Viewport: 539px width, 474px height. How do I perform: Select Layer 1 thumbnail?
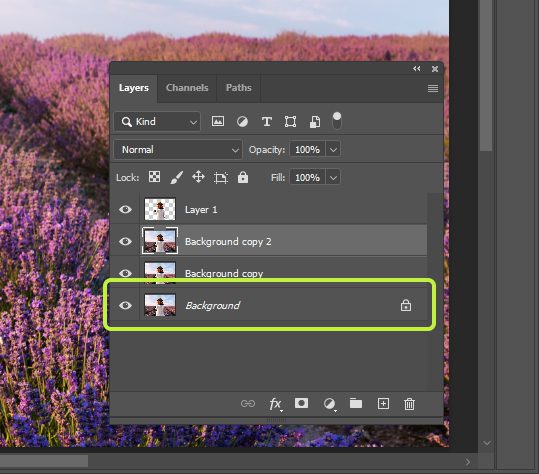(160, 209)
